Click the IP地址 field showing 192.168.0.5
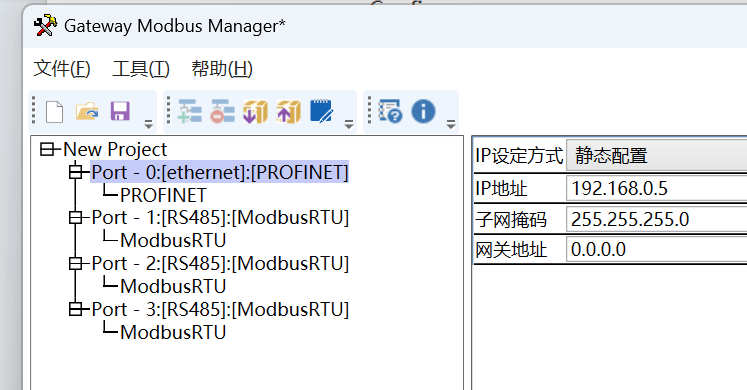Viewport: 747px width, 390px height. click(x=657, y=189)
